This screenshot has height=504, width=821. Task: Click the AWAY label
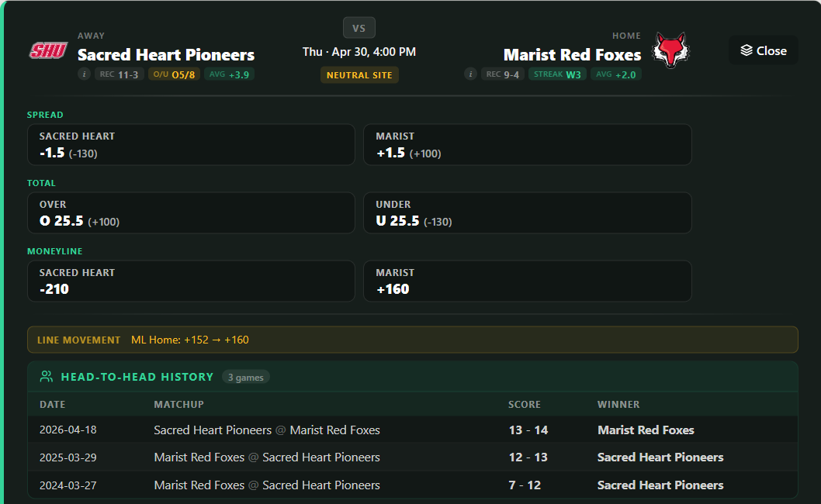click(91, 36)
